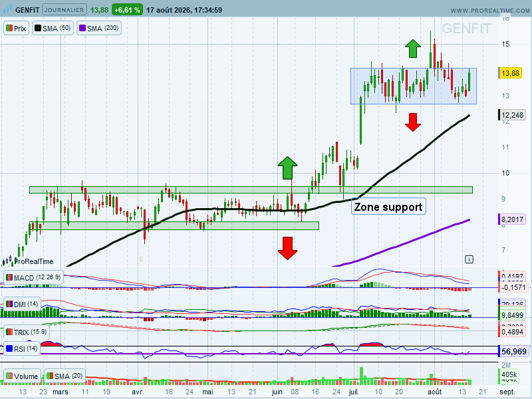Click the yellow 13,88 price tag
This screenshot has width=532, height=399.
point(510,73)
